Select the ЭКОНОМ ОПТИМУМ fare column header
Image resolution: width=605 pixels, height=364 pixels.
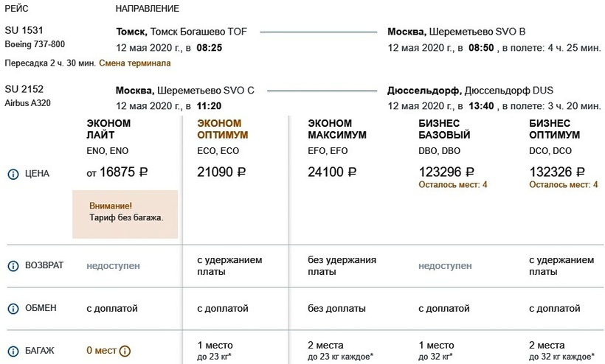[x=222, y=130]
